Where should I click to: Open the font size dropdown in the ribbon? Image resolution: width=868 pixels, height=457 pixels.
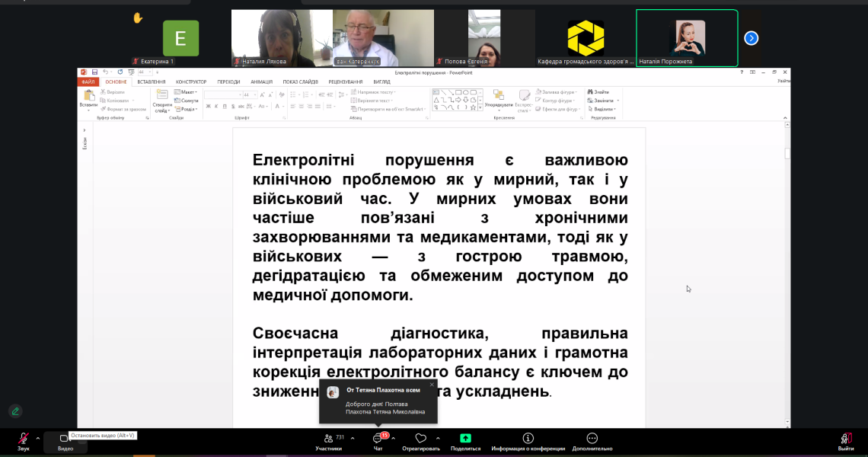pyautogui.click(x=254, y=94)
